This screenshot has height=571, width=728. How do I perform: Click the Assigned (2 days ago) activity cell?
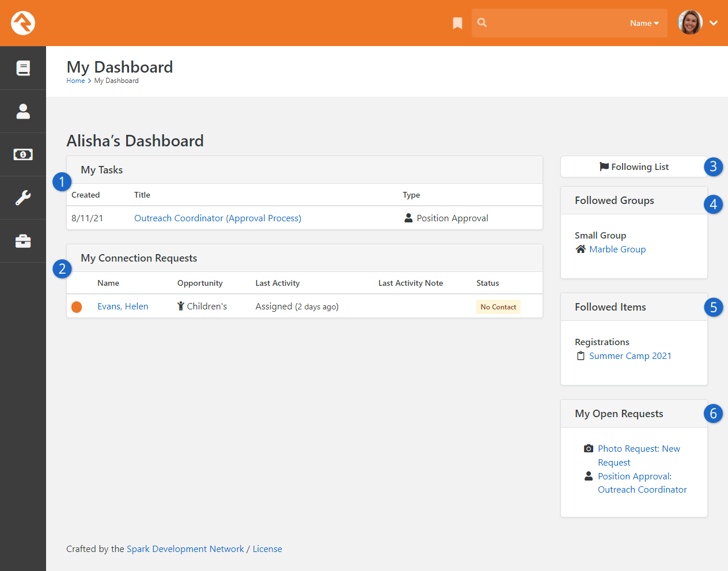297,306
